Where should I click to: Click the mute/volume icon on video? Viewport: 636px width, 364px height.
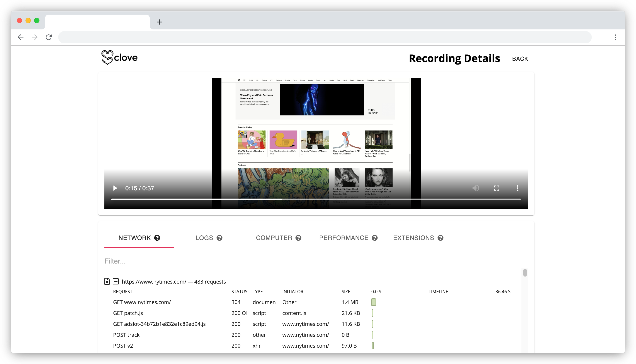pyautogui.click(x=476, y=188)
